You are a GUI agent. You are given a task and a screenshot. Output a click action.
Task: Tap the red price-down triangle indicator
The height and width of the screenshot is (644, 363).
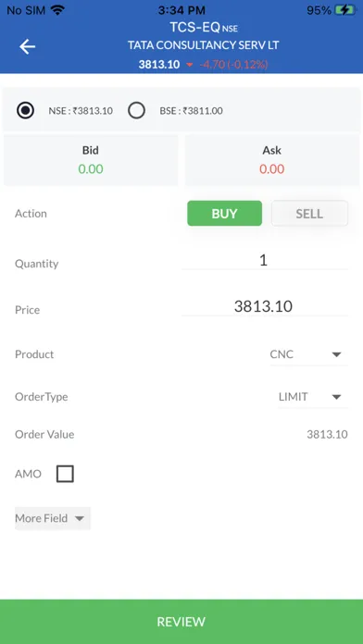pos(190,65)
